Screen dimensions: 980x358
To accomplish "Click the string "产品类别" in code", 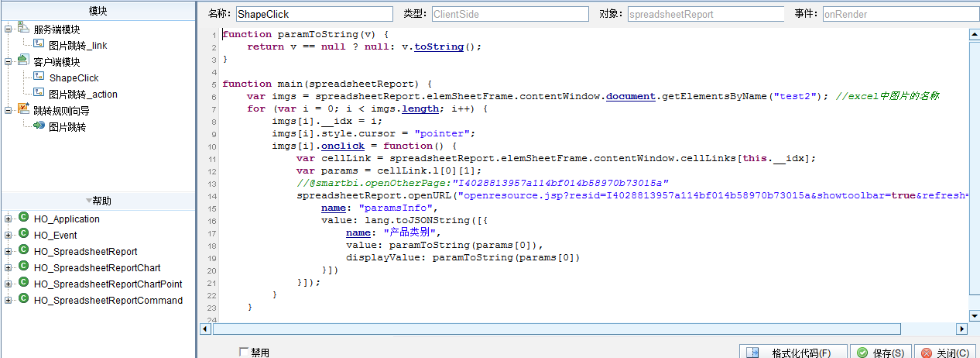I will [411, 232].
